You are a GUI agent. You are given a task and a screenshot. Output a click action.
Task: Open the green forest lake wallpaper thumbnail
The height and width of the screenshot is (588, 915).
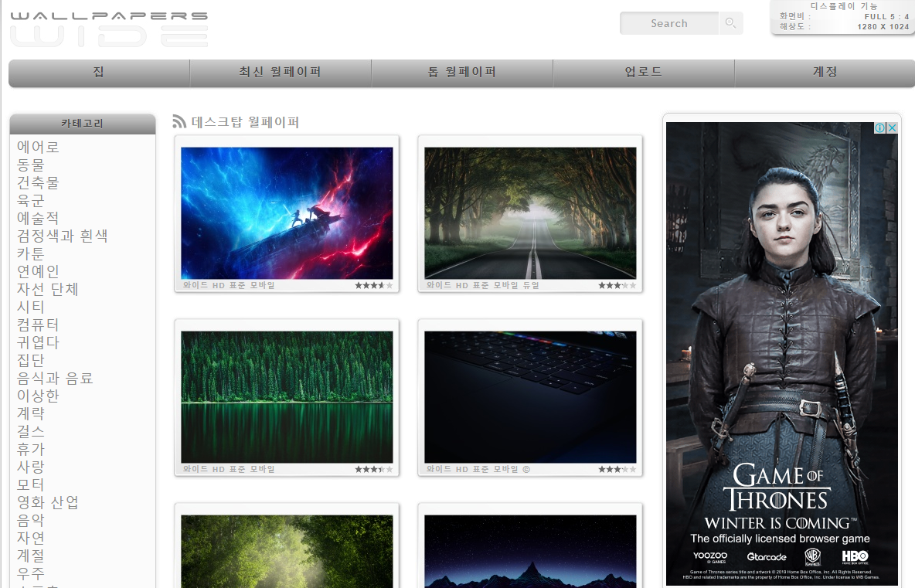[287, 396]
